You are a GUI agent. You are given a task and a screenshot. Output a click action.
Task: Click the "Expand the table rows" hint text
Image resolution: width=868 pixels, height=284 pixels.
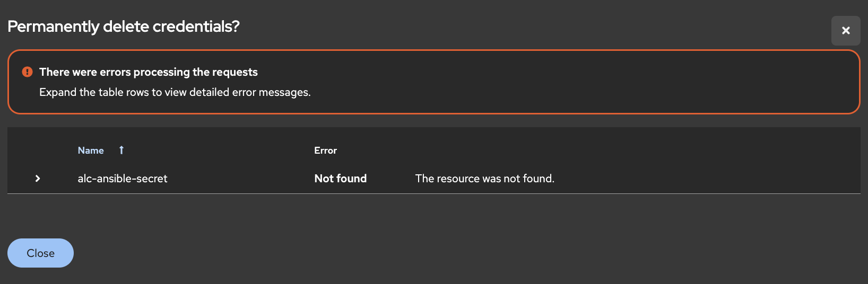(x=175, y=92)
